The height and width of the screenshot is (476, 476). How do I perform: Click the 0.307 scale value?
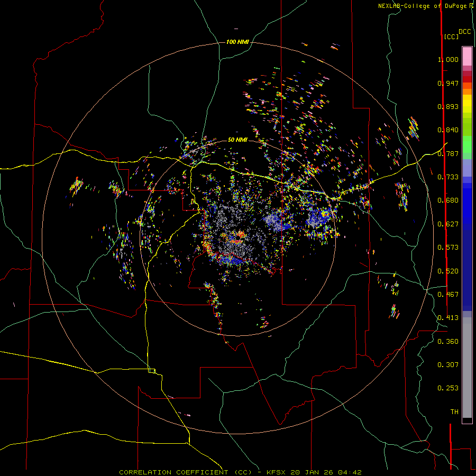pos(448,365)
